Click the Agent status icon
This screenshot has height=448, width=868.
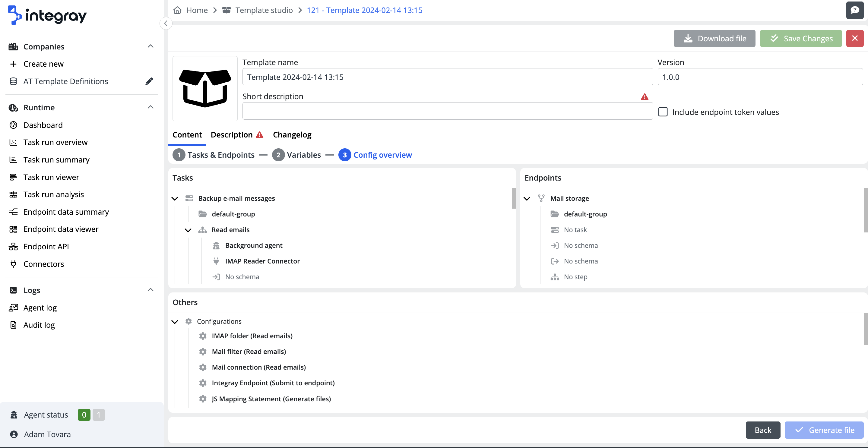[x=14, y=415]
